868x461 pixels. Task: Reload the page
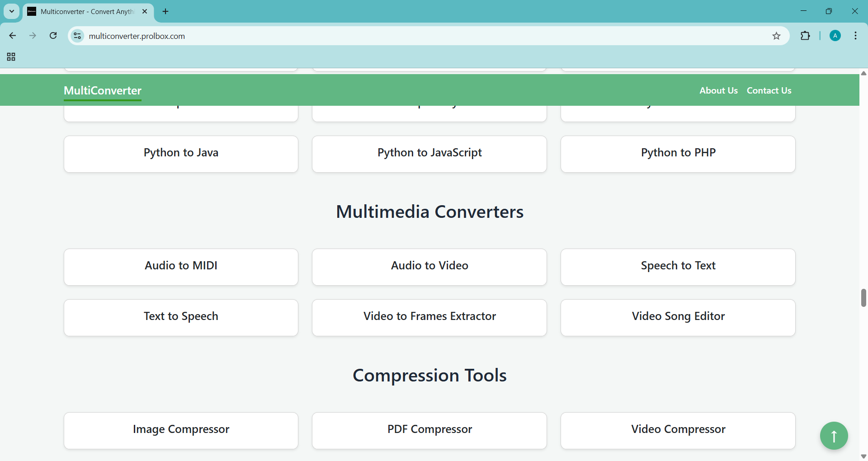53,36
